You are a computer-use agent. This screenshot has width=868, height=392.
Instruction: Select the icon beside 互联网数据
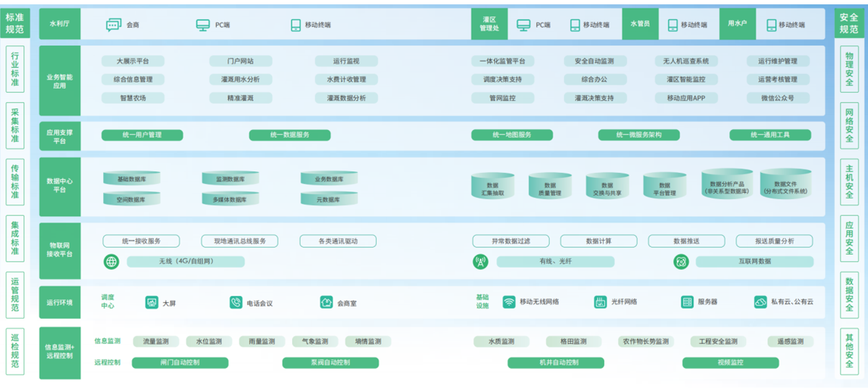click(681, 262)
